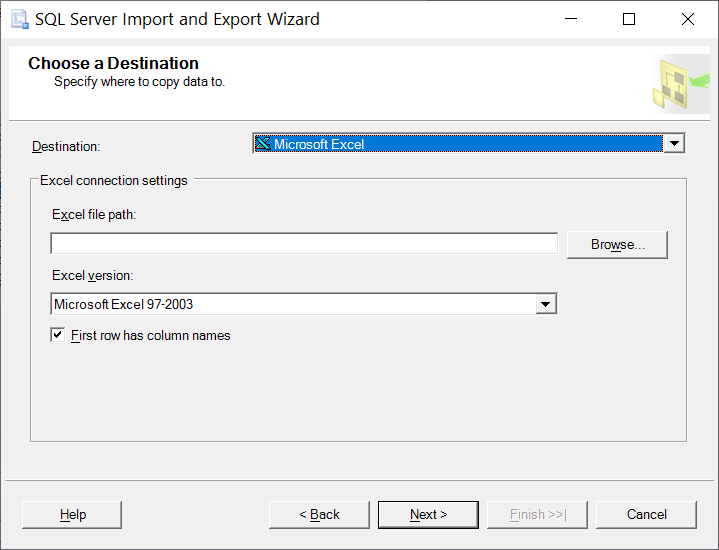Cancel the Import and Export Wizard
The height and width of the screenshot is (550, 719).
point(646,515)
